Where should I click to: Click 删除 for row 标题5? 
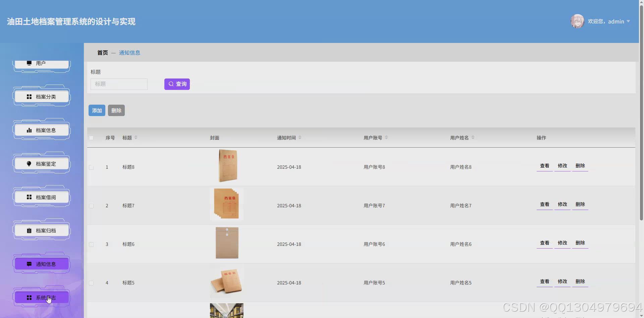[580, 282]
